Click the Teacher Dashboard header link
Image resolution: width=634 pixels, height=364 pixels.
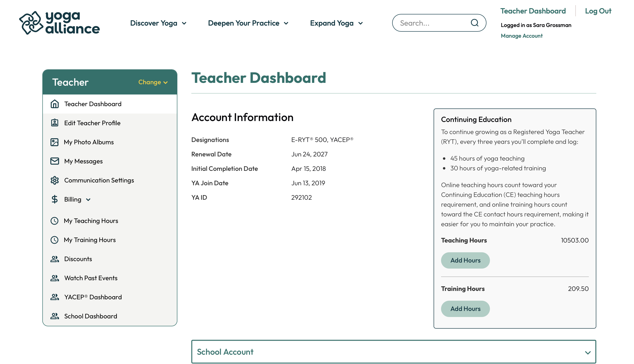tap(533, 11)
